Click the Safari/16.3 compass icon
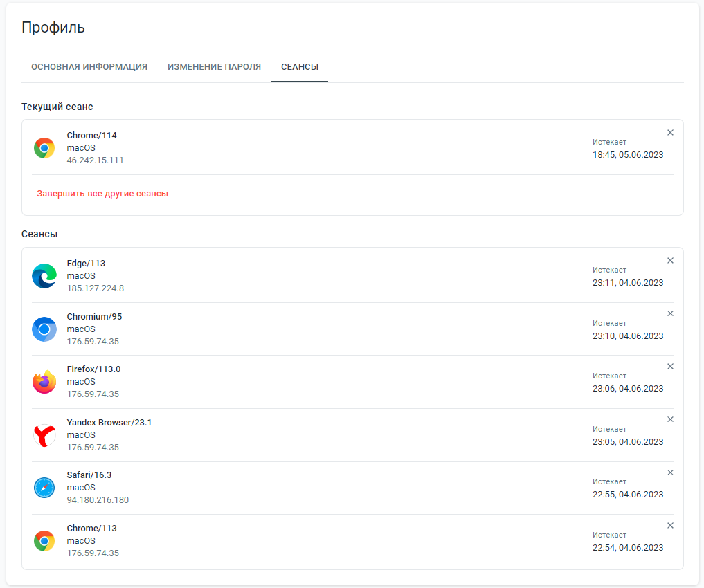The width and height of the screenshot is (704, 588). (44, 488)
